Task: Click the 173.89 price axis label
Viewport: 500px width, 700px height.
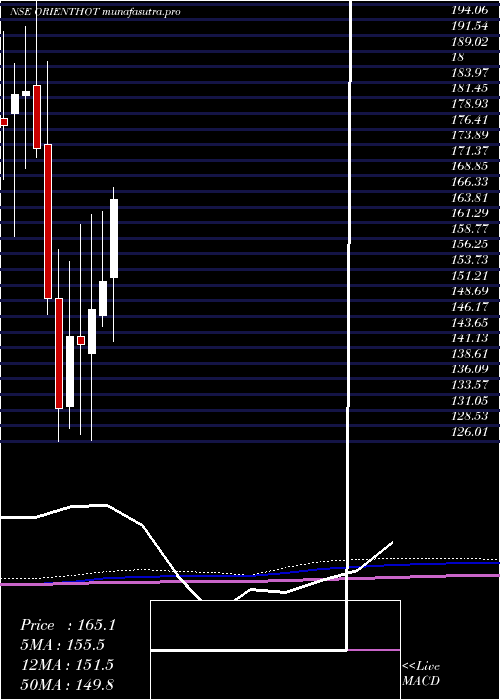Action: pos(470,135)
